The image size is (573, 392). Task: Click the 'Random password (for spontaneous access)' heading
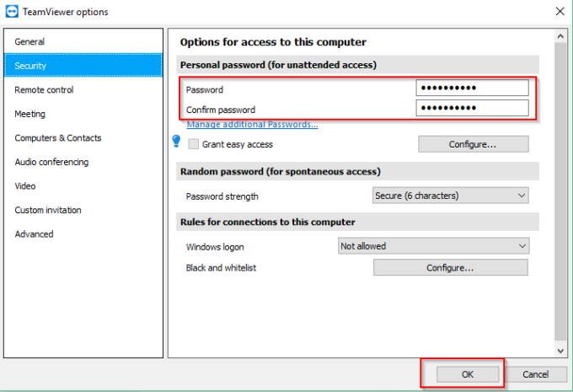(281, 171)
